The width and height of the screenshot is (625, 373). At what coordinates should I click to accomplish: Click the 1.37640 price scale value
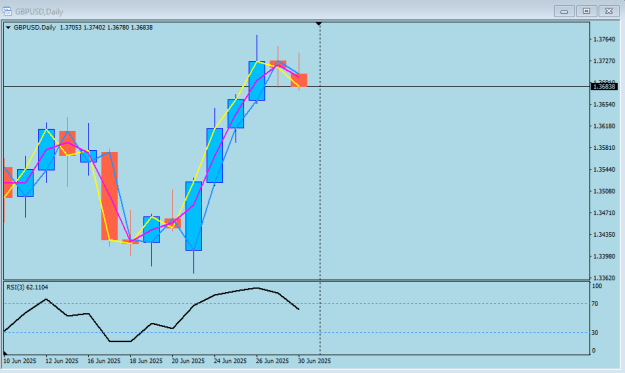[604, 39]
